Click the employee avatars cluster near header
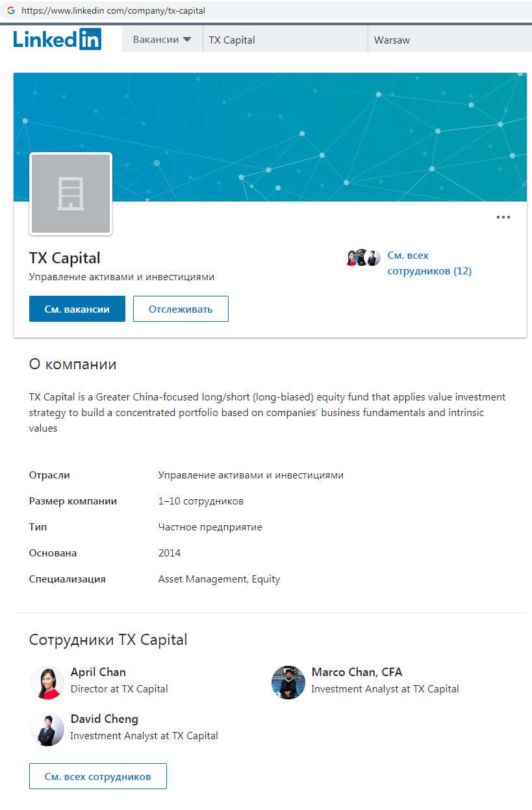This screenshot has width=532, height=810. [x=363, y=258]
